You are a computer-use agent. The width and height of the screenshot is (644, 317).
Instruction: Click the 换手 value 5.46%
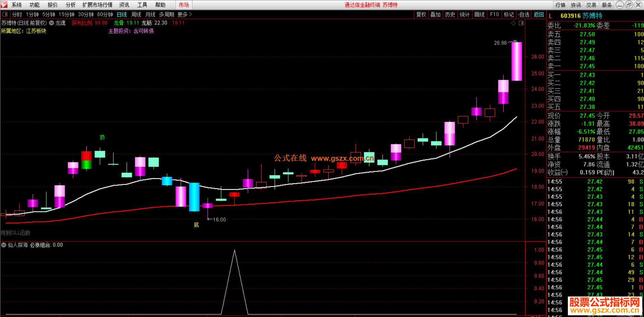[x=587, y=156]
